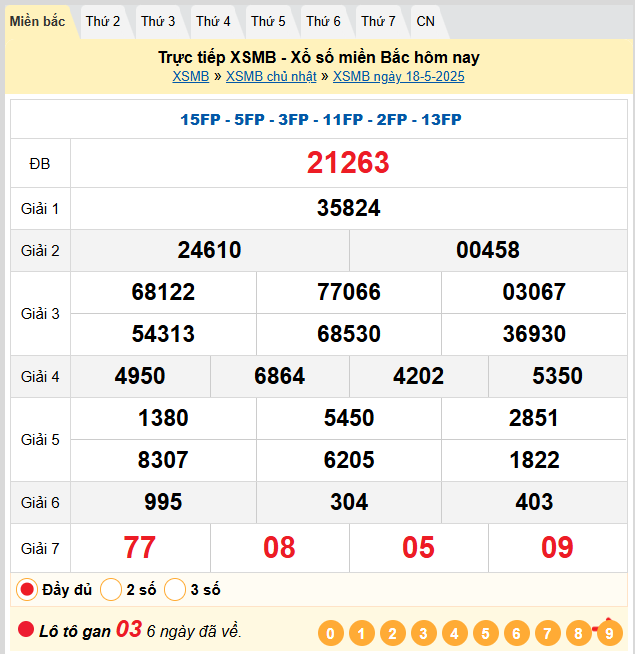The image size is (635, 654).
Task: Click Giải 7 number 05
Action: (418, 548)
